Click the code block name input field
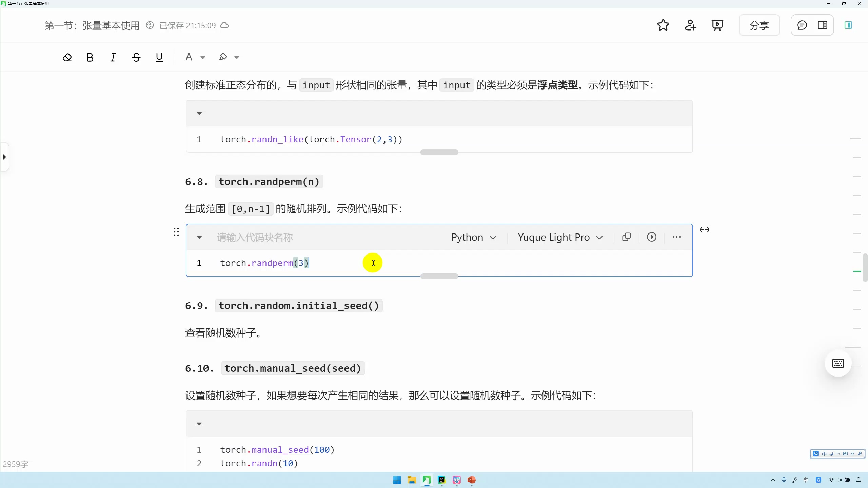868x488 pixels. (x=254, y=237)
